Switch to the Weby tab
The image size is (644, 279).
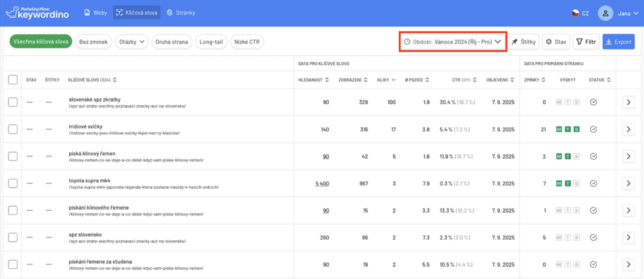97,12
